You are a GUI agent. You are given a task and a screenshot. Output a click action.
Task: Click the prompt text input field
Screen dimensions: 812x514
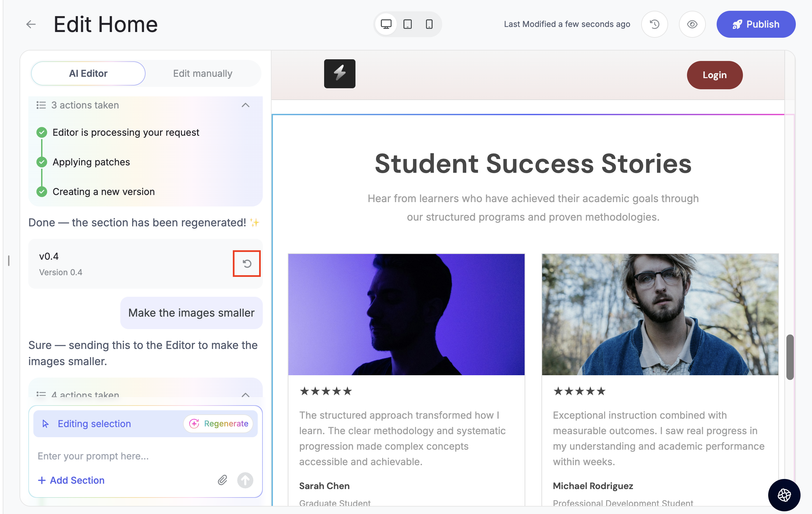145,456
